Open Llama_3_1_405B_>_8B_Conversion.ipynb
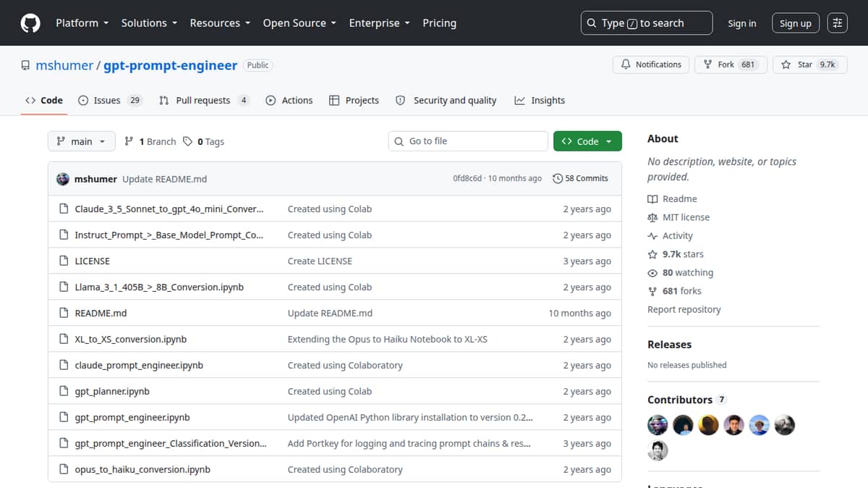 click(x=159, y=287)
